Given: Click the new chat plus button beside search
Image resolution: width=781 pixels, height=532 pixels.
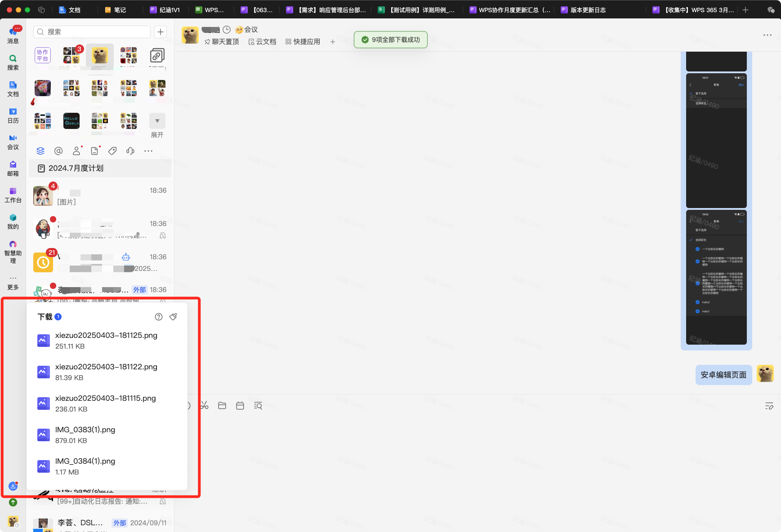Looking at the screenshot, I should click(x=161, y=32).
